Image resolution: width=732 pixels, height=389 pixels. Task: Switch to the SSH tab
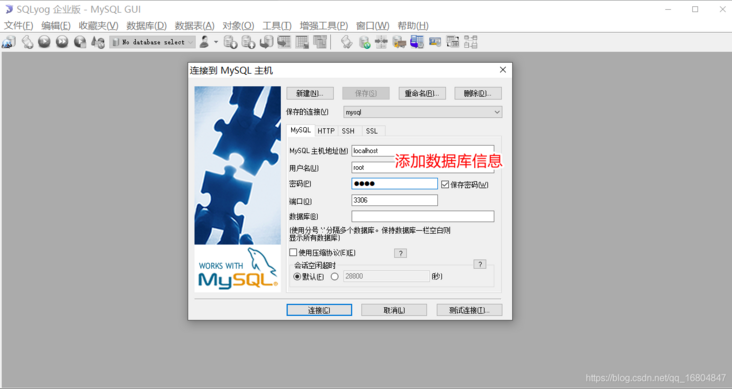point(348,131)
